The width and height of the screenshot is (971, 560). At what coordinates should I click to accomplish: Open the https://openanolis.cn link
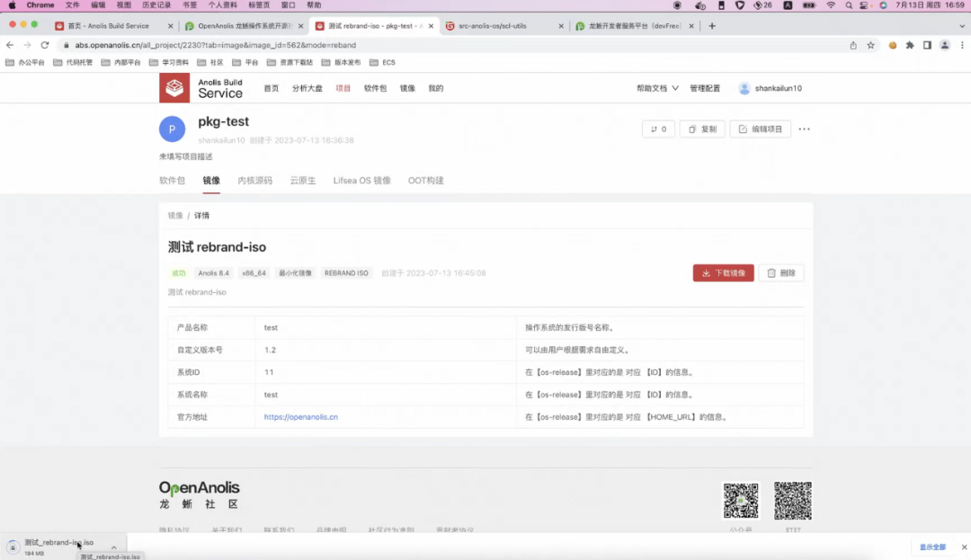tap(301, 417)
